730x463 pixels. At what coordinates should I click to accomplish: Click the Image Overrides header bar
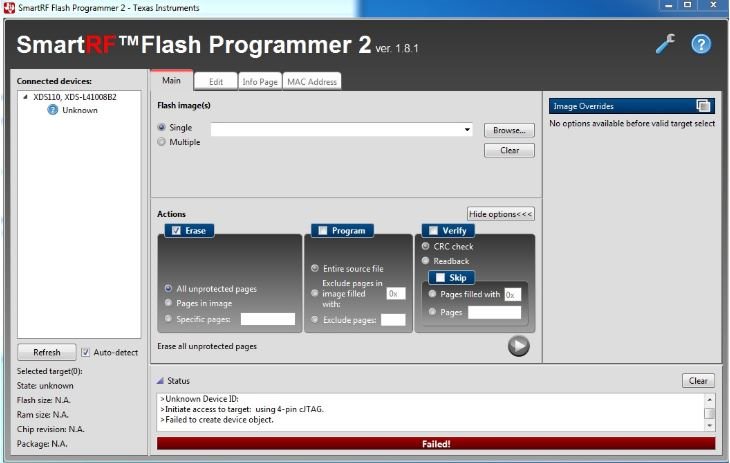632,106
